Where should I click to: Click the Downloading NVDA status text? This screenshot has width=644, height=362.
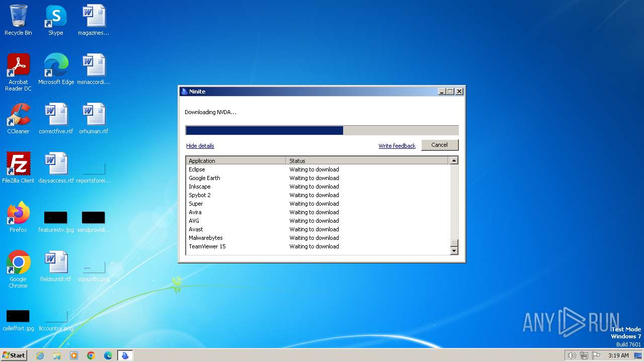[x=210, y=112]
